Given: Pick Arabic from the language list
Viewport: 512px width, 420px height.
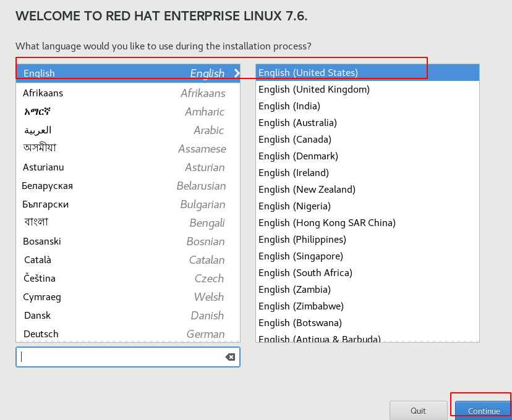Looking at the screenshot, I should click(128, 130).
